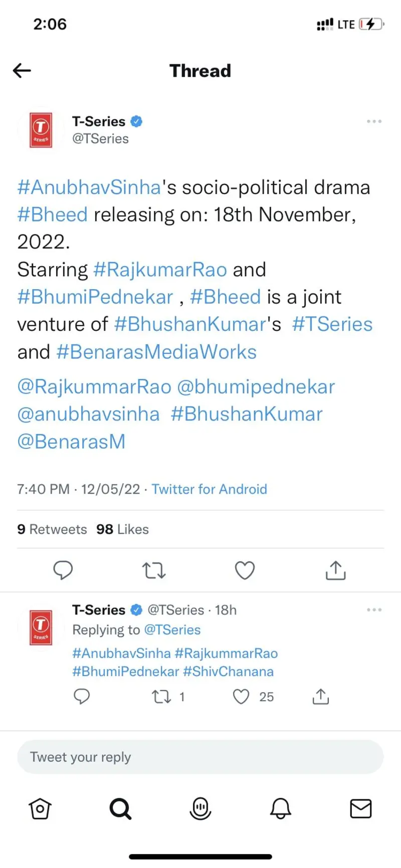
Task: Tap the Thread title bar
Action: tap(200, 71)
